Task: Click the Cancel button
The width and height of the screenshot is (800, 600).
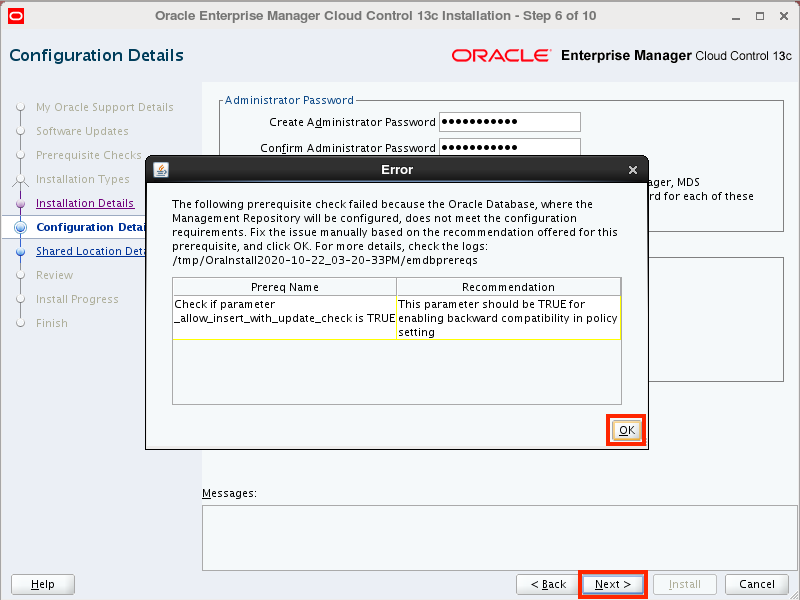Action: [757, 584]
